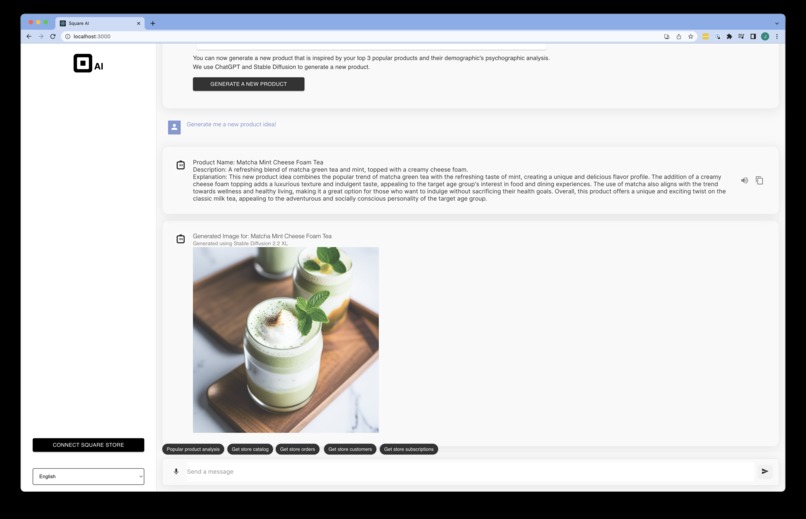Click Connect Square Store button
This screenshot has height=519, width=806.
(x=88, y=445)
